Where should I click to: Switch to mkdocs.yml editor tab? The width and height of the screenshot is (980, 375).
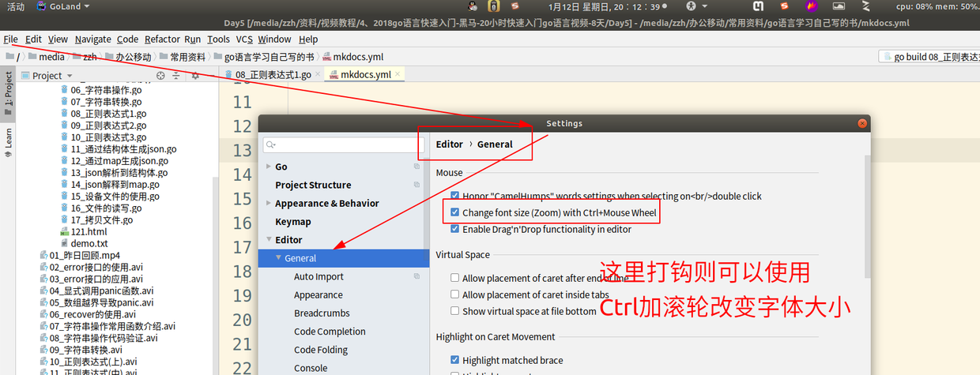pyautogui.click(x=366, y=75)
